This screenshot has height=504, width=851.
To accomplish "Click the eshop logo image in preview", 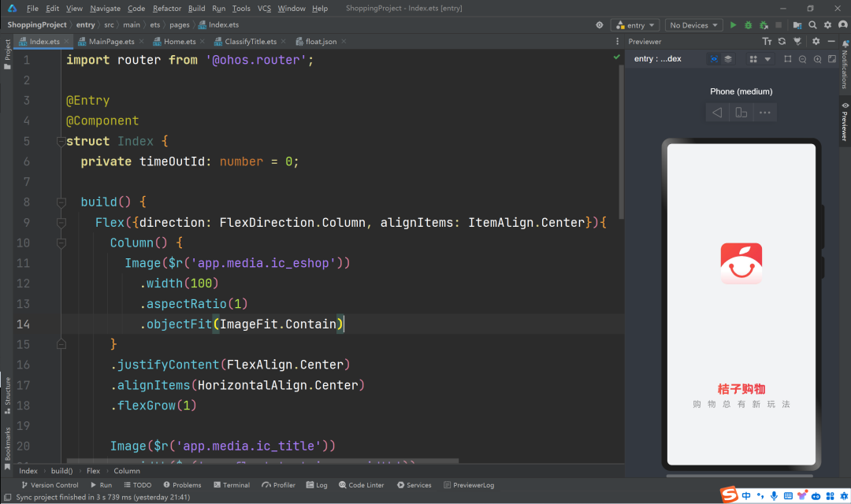I will click(741, 264).
